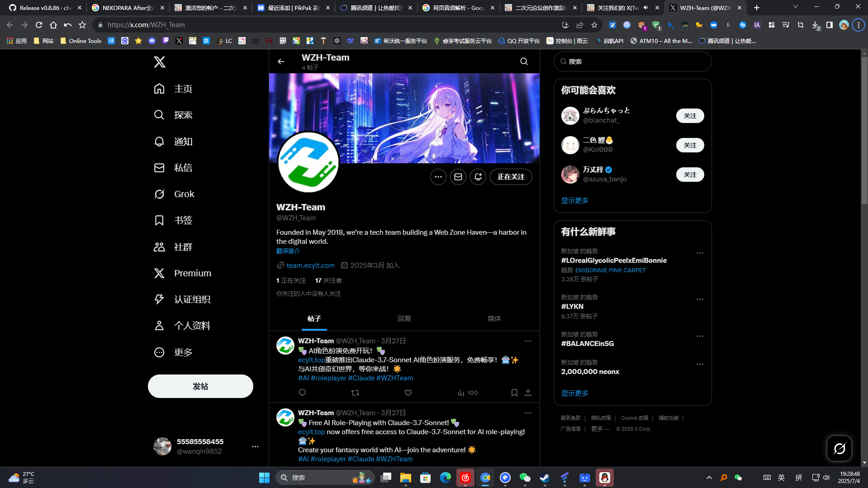This screenshot has height=488, width=868.
Task: Open File Explorer from taskbar
Action: coord(405,478)
